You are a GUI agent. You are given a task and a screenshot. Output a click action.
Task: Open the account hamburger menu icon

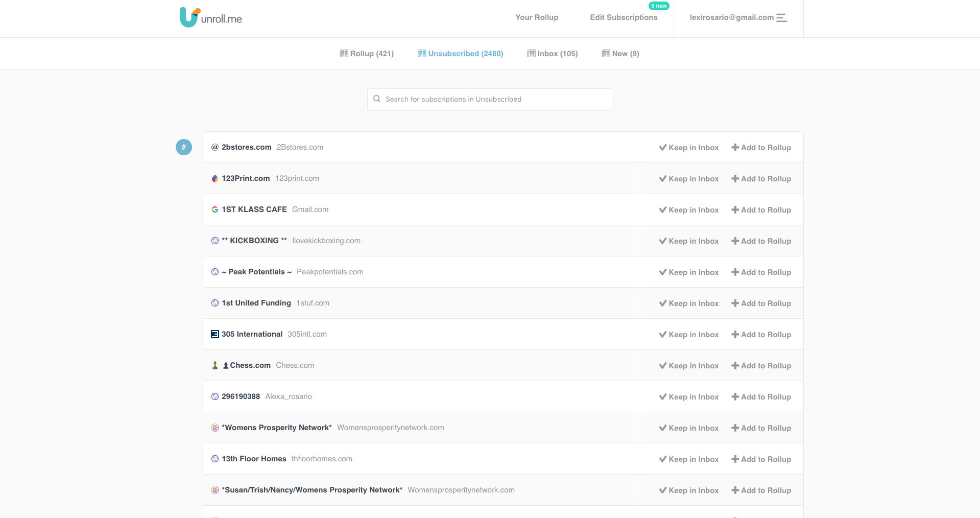click(x=781, y=17)
